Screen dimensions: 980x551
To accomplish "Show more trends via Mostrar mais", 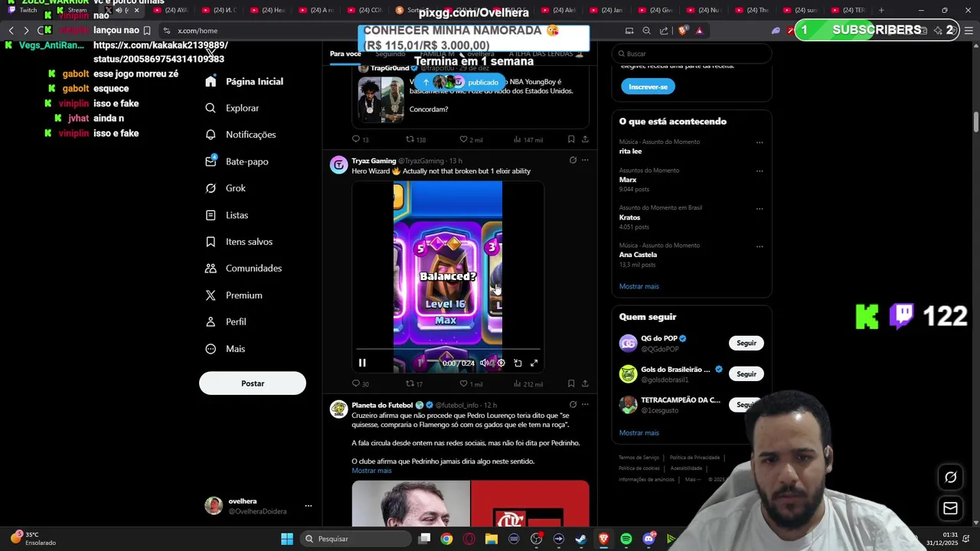I will (x=639, y=286).
